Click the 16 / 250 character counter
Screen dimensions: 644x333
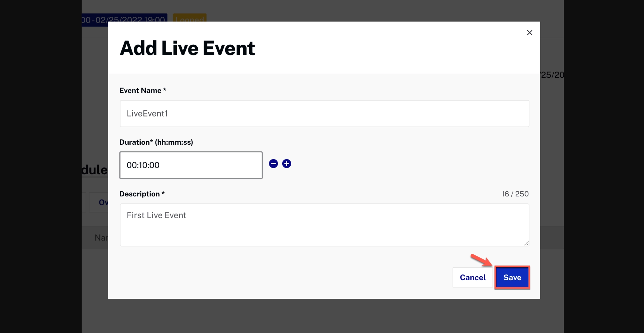click(x=515, y=194)
